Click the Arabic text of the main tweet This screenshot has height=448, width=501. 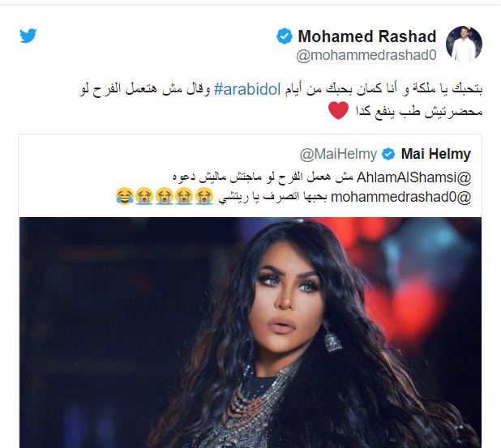pos(280,100)
